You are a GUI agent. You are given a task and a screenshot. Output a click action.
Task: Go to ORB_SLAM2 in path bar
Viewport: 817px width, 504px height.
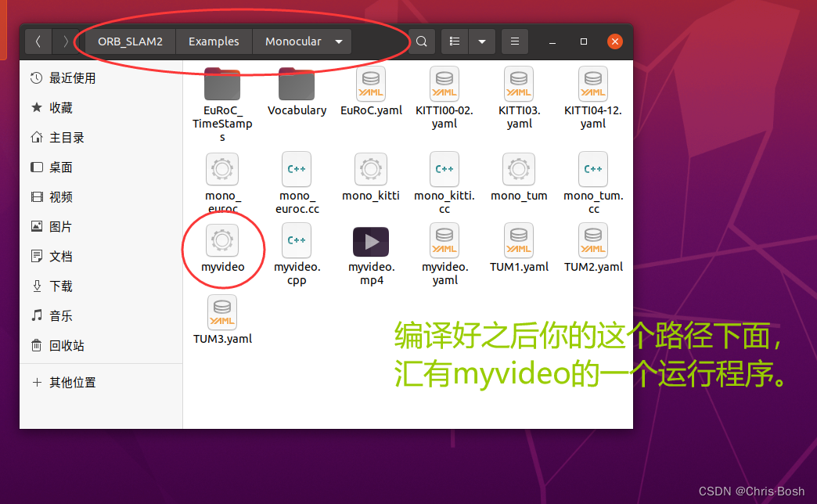[130, 41]
